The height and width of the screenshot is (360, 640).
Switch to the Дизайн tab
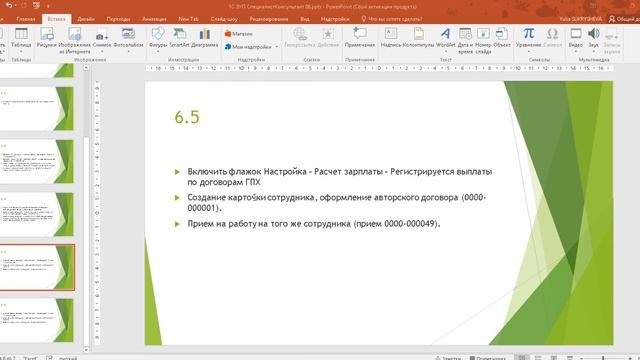(86, 19)
